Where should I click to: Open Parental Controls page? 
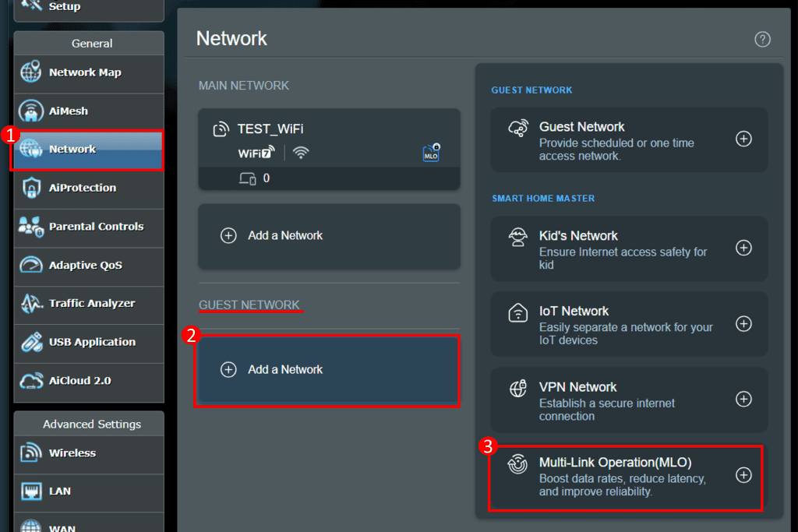(89, 227)
